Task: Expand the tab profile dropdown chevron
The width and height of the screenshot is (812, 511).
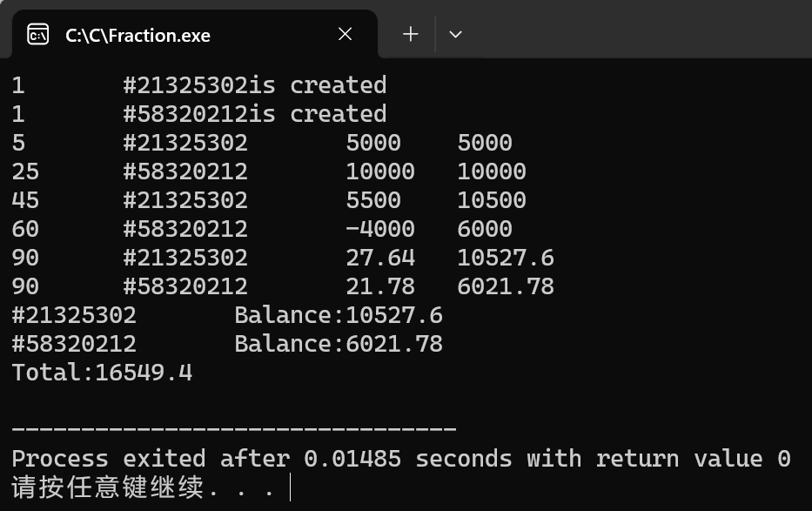Action: (x=455, y=34)
